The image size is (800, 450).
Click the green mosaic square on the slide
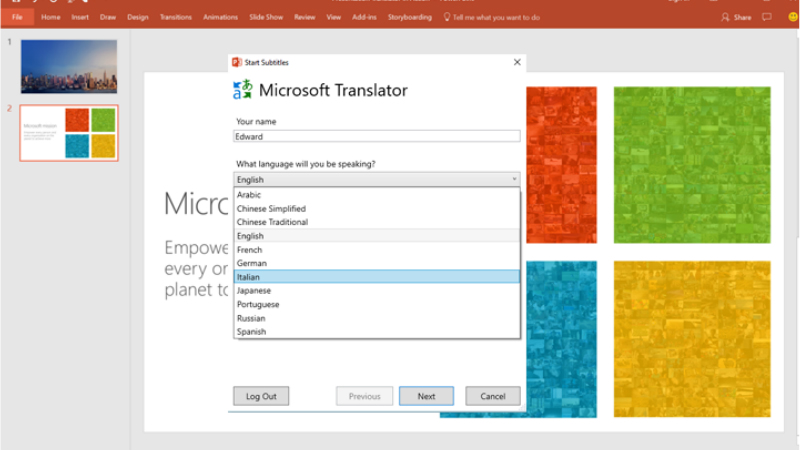[x=692, y=165]
